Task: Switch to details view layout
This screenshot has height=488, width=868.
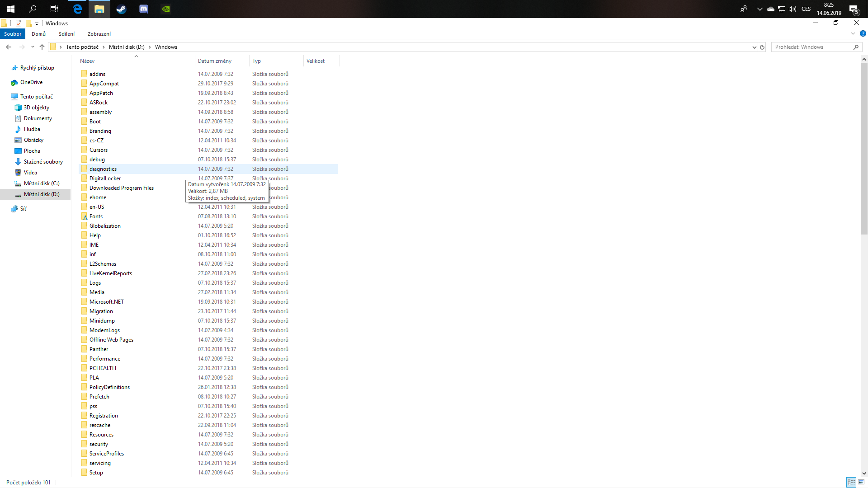Action: 851,482
